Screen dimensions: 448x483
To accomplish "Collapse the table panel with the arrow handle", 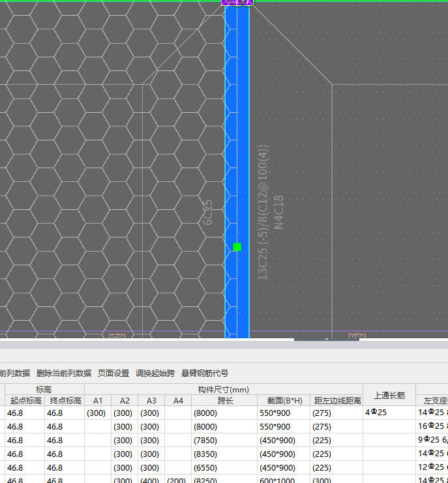I will click(x=327, y=340).
